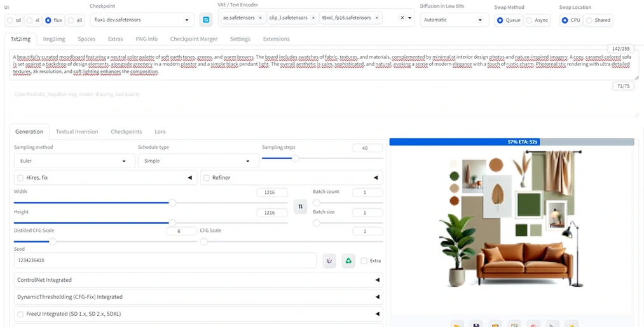Choose Queue swap method

(x=500, y=20)
